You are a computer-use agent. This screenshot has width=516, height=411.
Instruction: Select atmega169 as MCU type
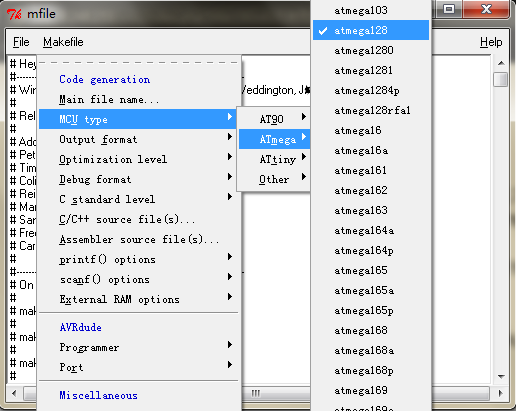click(x=371, y=390)
